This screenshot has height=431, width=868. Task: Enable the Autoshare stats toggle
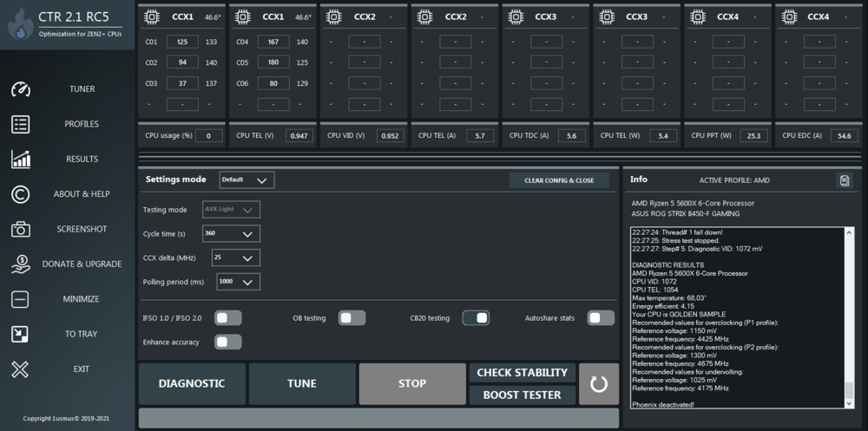click(601, 318)
